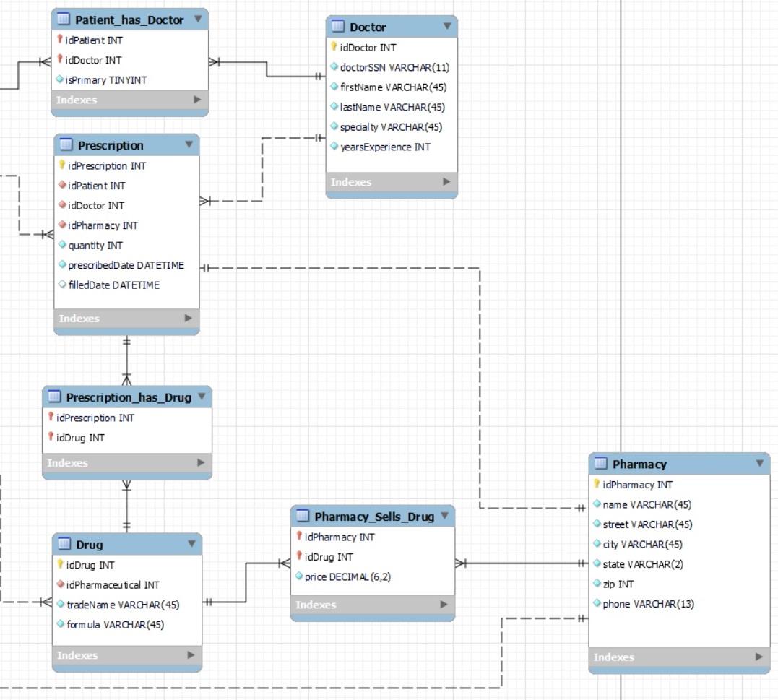This screenshot has width=778, height=700.
Task: Click the red key icon beside idDoctor in Patient_has_Doctor
Action: 59,59
